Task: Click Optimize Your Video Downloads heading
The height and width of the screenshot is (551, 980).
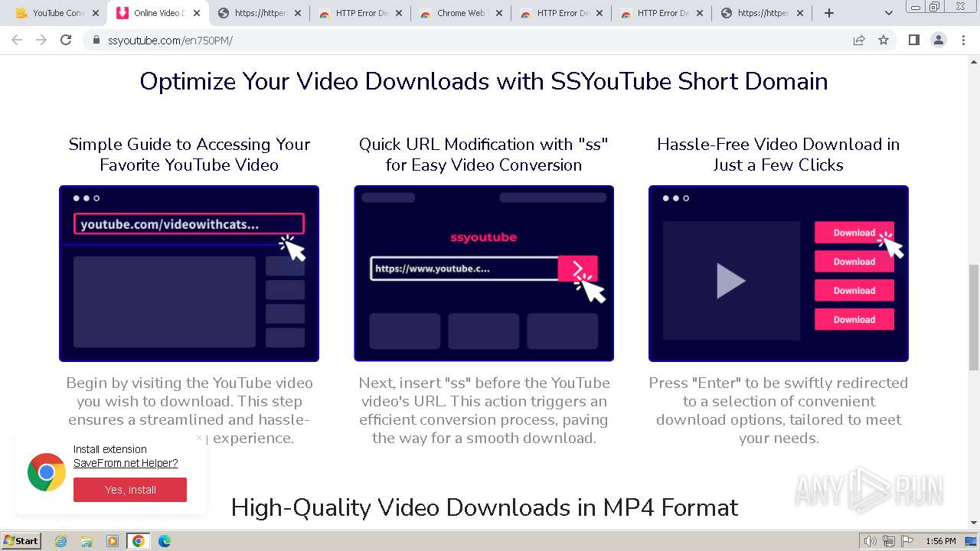Action: point(484,81)
